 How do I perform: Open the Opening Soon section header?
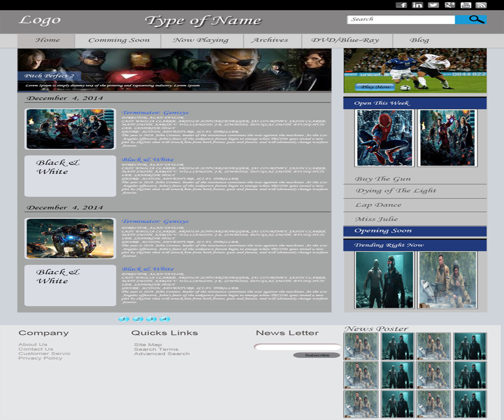coord(415,231)
